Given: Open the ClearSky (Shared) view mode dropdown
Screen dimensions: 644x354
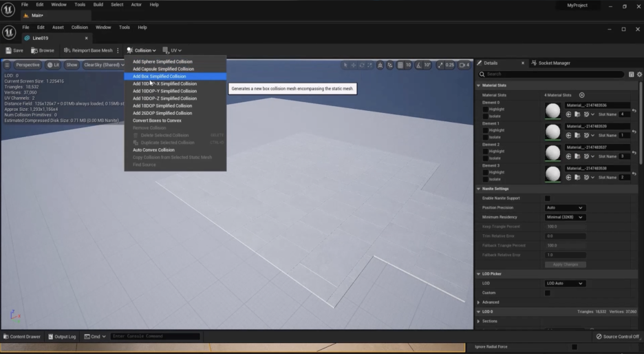Looking at the screenshot, I should (104, 65).
